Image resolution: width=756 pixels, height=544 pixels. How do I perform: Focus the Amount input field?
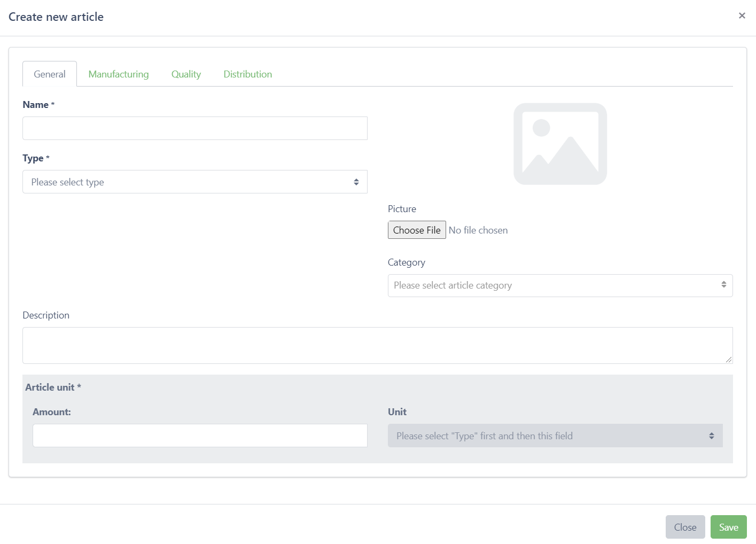pyautogui.click(x=200, y=436)
